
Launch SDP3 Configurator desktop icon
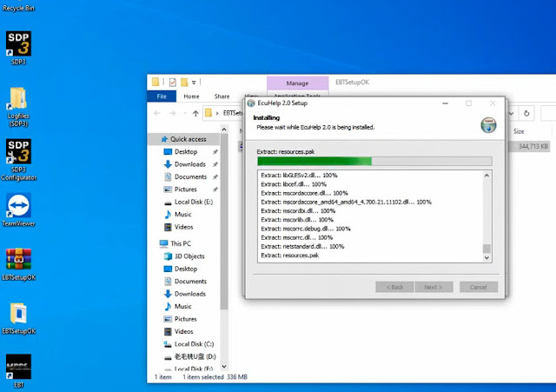point(18,160)
